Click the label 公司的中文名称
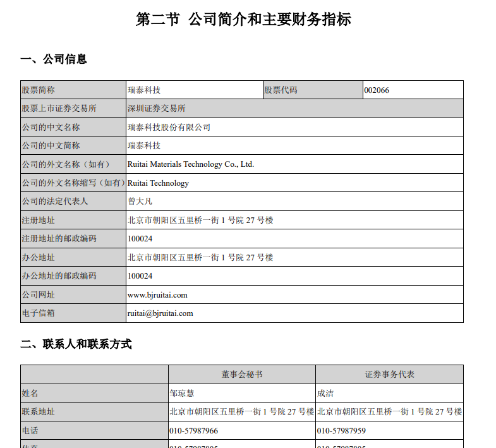 point(51,127)
